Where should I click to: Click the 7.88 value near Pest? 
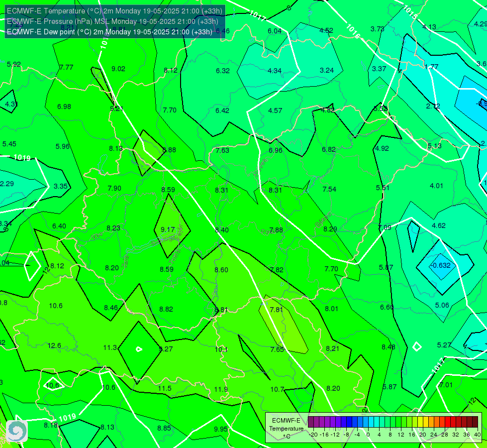tap(276, 230)
